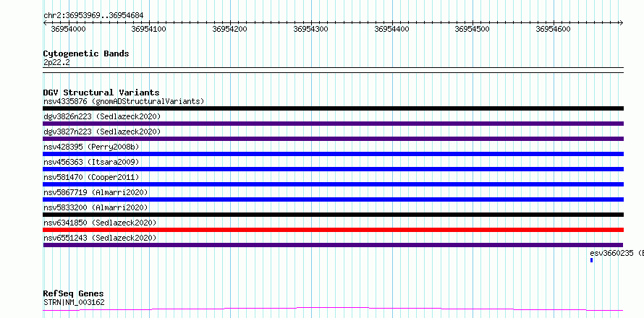Click the black bar for nsv5833200
The height and width of the screenshot is (318, 644).
point(333,215)
